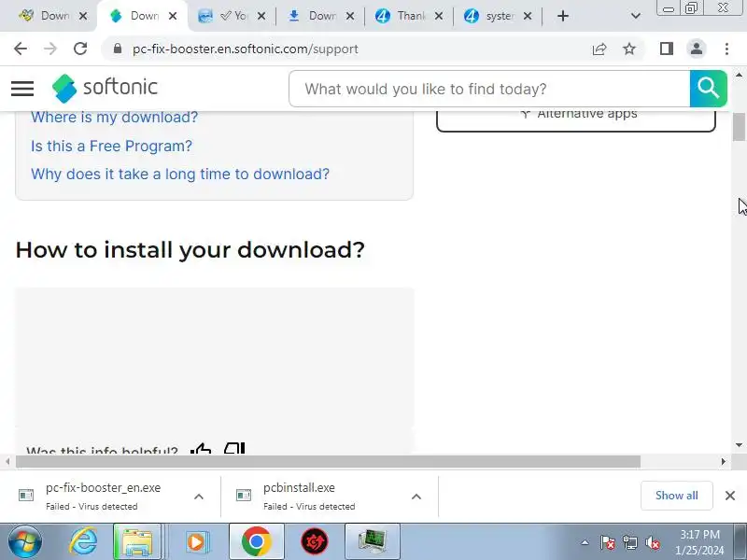747x560 pixels.
Task: Open the Windows Start menu
Action: [25, 542]
